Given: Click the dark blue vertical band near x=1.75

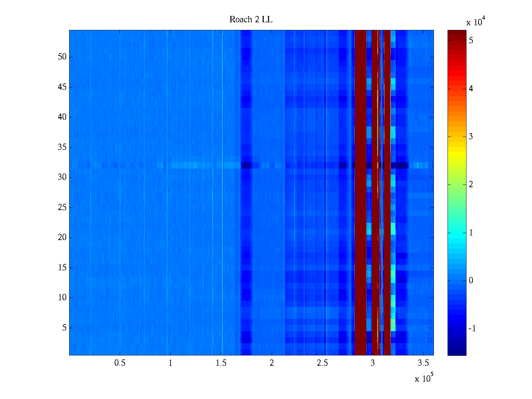Looking at the screenshot, I should click(246, 193).
